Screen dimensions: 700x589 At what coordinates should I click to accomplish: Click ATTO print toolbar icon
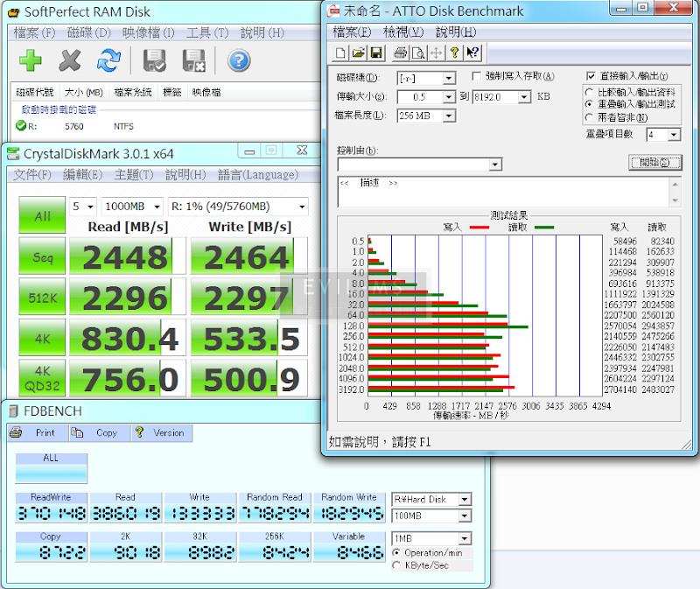tap(401, 53)
